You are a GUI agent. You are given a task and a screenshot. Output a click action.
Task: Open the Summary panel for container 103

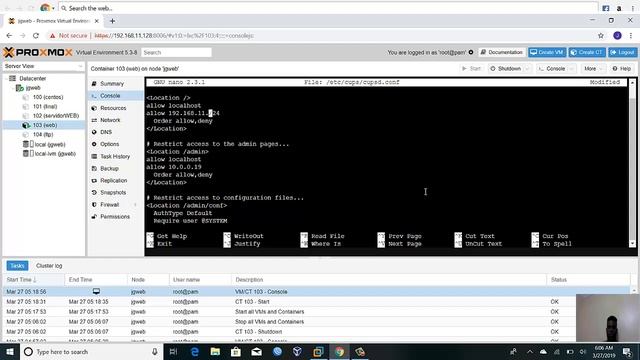111,84
